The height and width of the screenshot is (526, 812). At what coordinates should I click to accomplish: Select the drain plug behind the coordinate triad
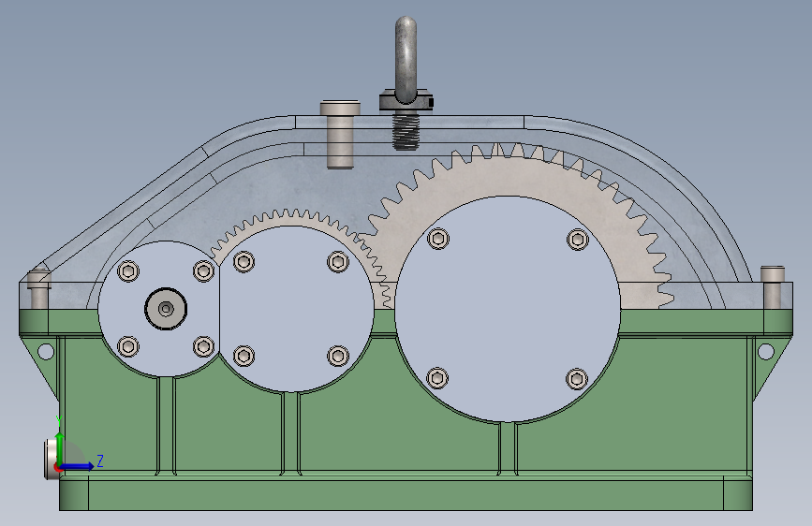52,459
